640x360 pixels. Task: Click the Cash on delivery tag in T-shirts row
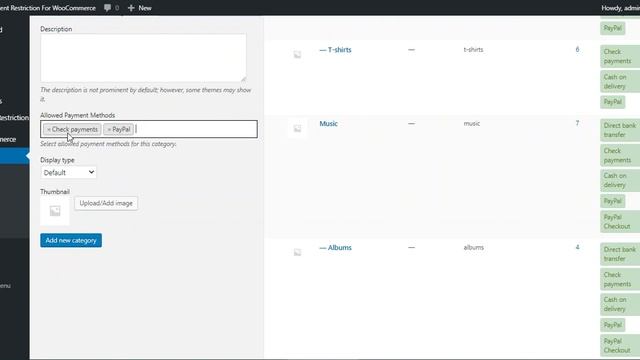[x=620, y=82]
